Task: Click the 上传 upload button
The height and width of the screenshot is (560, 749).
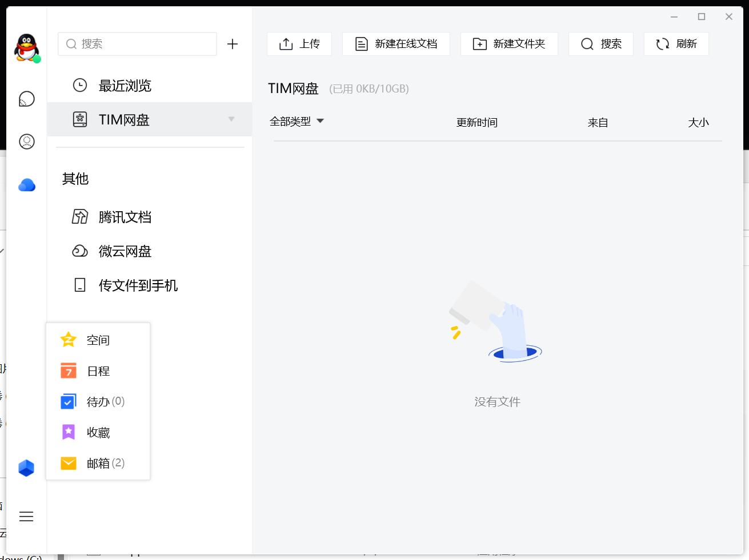Action: pyautogui.click(x=299, y=44)
